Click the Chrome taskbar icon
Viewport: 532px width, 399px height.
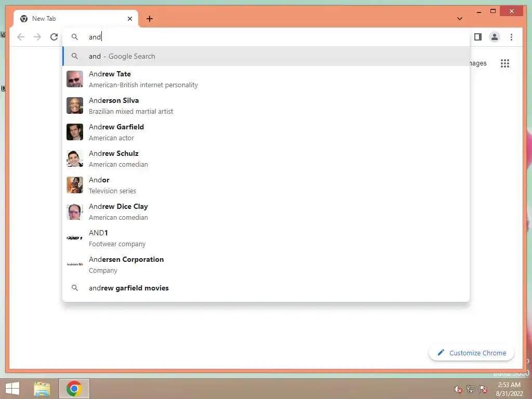tap(74, 389)
